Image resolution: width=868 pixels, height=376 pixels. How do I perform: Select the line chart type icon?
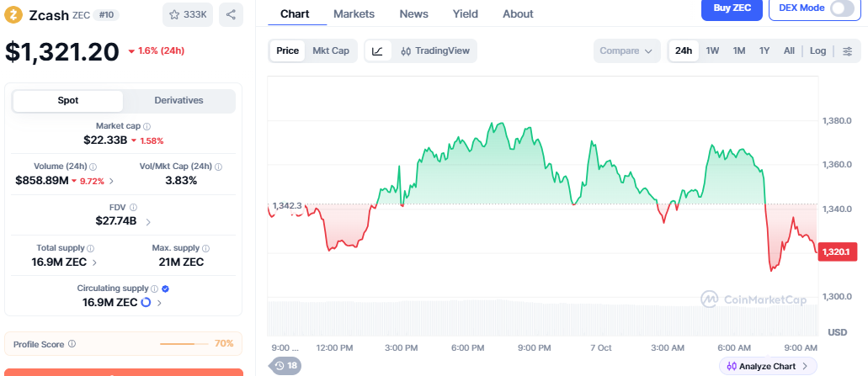pos(377,50)
